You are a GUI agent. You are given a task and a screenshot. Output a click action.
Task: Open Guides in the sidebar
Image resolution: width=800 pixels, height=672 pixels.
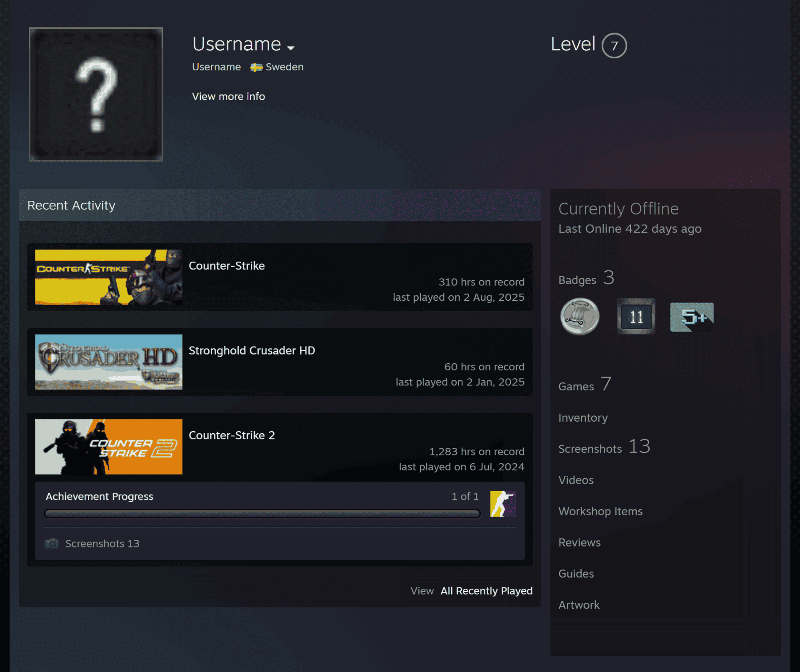[576, 574]
